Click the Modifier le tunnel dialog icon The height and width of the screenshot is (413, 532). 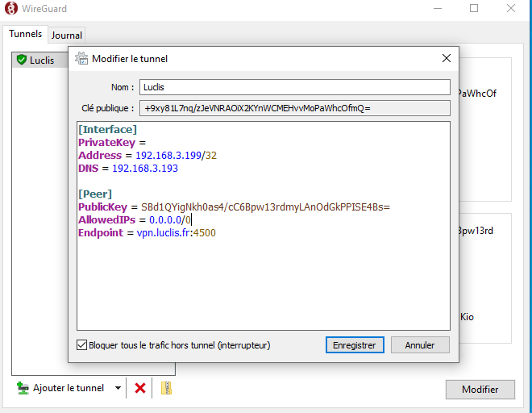(x=81, y=58)
